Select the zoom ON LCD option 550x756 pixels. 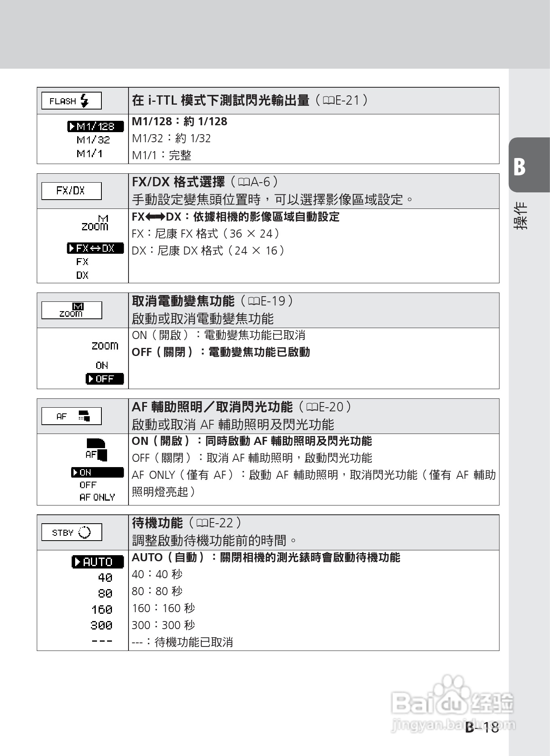pyautogui.click(x=102, y=365)
